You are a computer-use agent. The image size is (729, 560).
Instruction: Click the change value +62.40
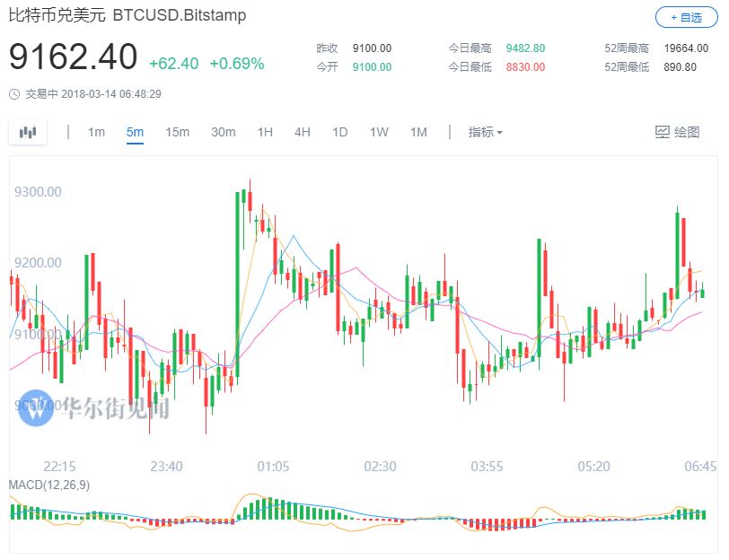tap(174, 64)
